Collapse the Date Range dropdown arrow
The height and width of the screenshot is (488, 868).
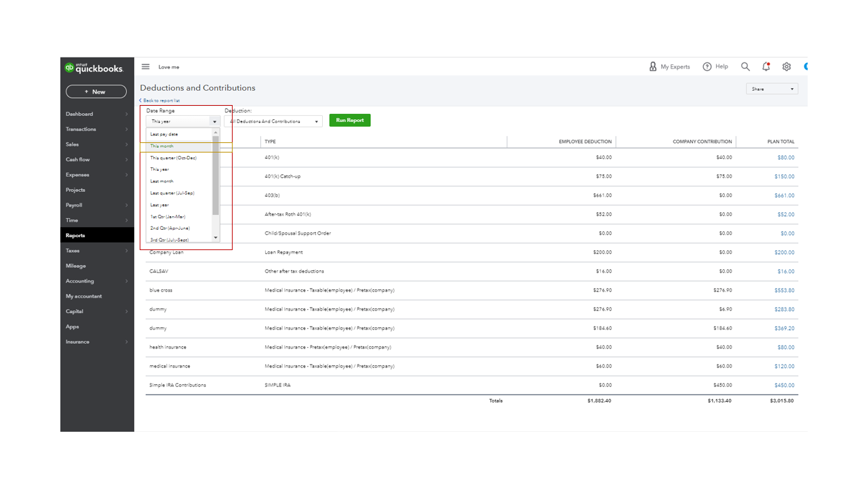tap(214, 121)
